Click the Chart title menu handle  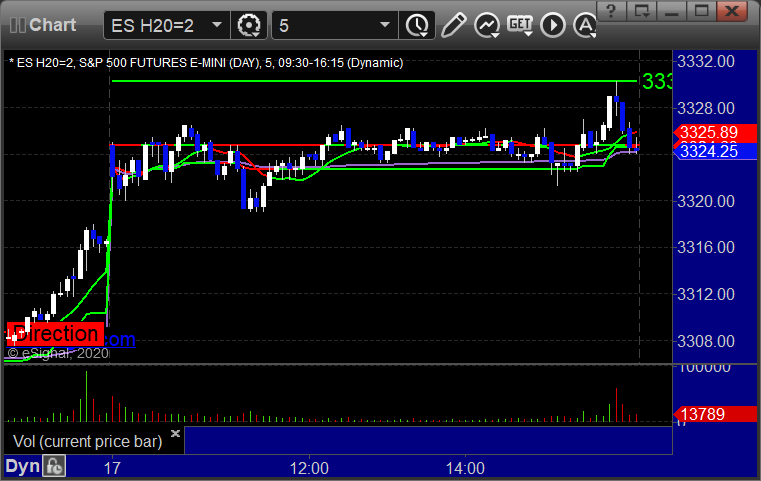pyautogui.click(x=40, y=24)
